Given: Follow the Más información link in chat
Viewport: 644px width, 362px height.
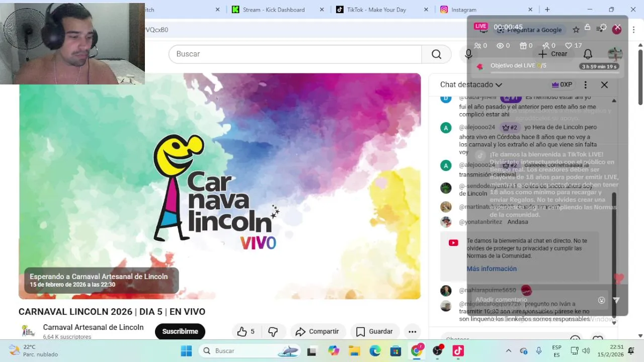Looking at the screenshot, I should 492,269.
